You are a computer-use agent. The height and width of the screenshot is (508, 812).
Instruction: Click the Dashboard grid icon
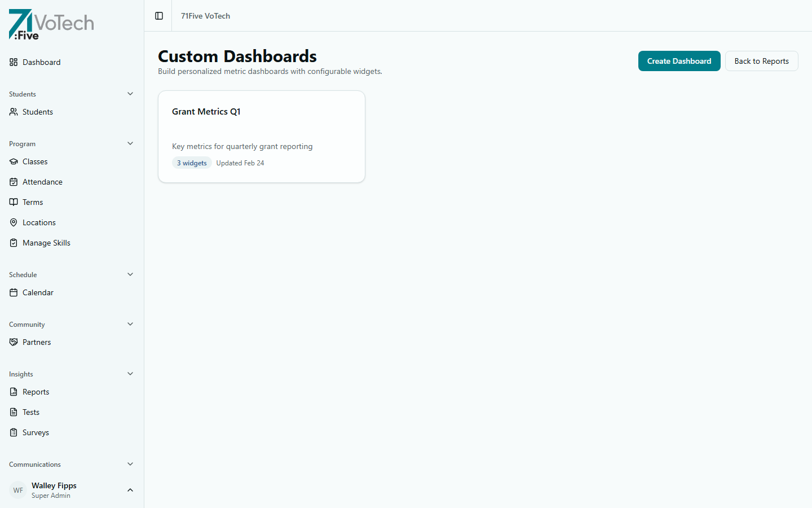14,62
